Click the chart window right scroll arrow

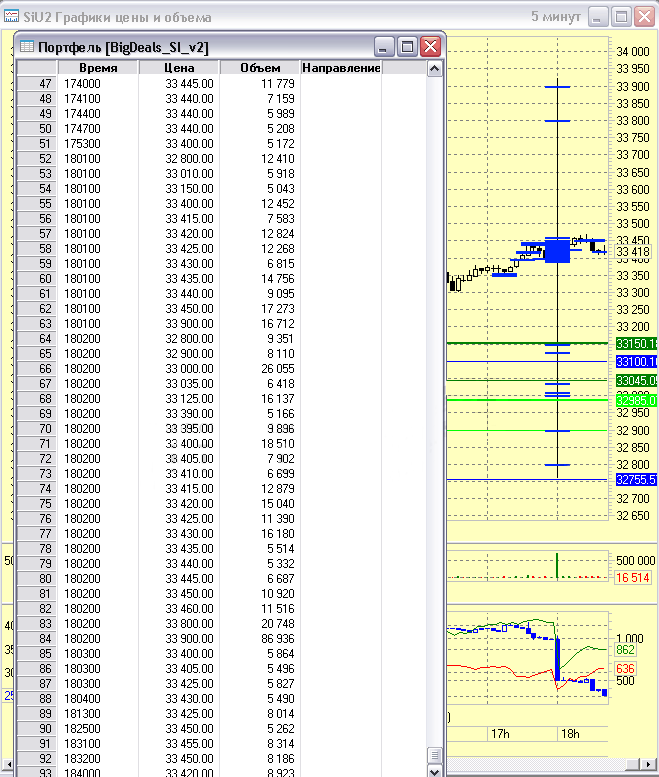point(649,764)
